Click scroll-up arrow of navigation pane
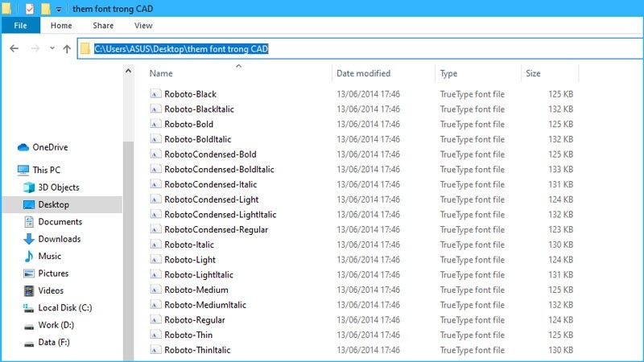This screenshot has height=362, width=644. pyautogui.click(x=129, y=71)
